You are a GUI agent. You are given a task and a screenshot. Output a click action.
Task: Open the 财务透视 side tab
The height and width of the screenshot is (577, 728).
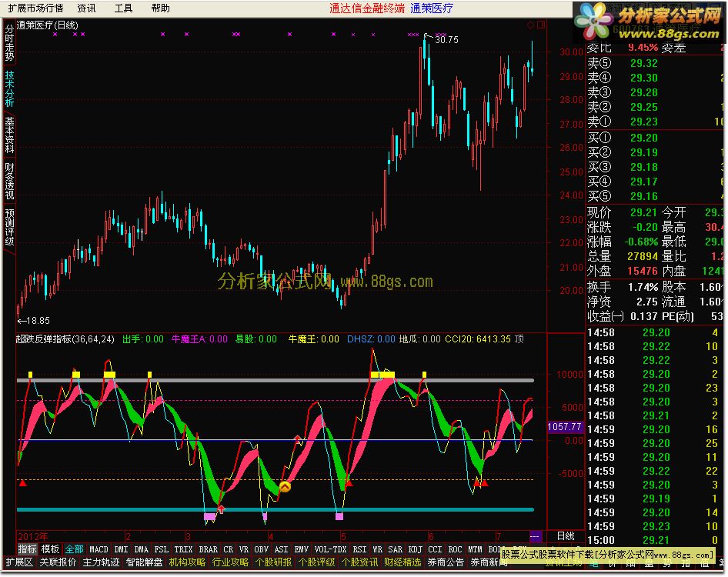tap(9, 181)
